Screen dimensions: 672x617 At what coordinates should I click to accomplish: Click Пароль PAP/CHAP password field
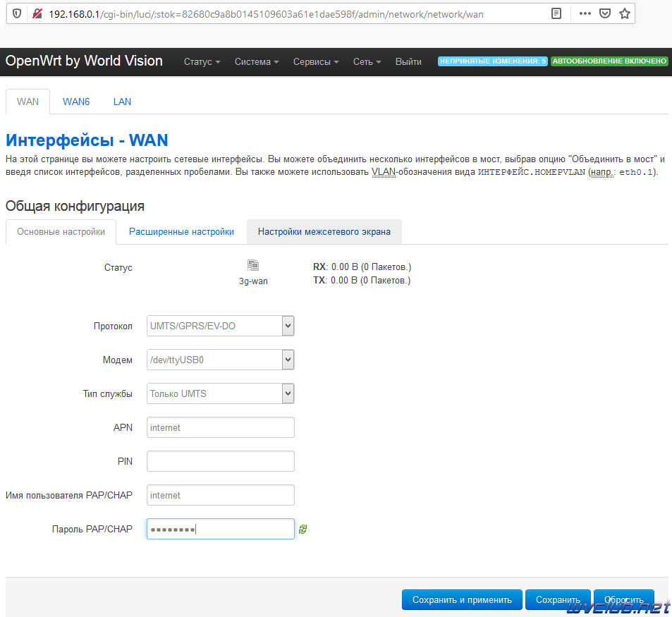[x=220, y=529]
